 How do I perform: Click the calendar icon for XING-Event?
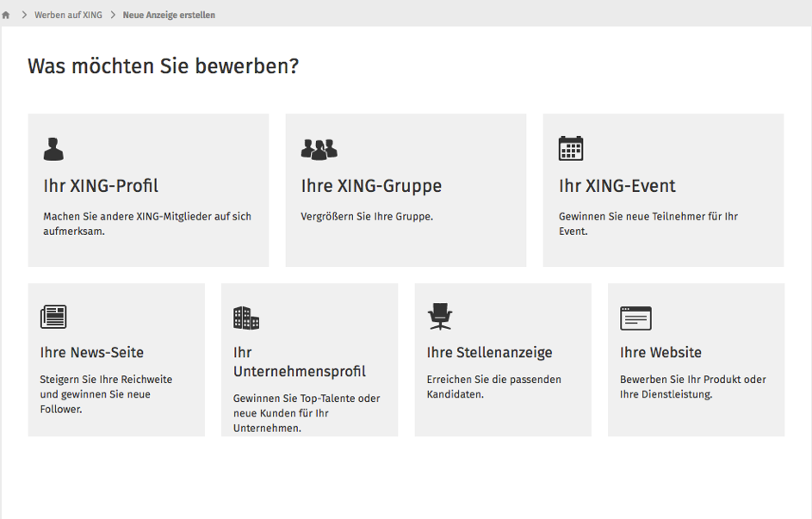pos(571,149)
